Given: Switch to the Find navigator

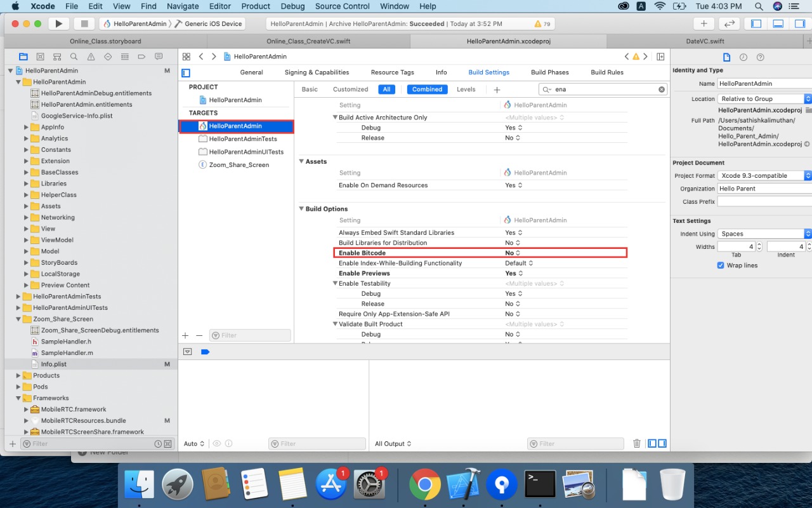Looking at the screenshot, I should (74, 57).
